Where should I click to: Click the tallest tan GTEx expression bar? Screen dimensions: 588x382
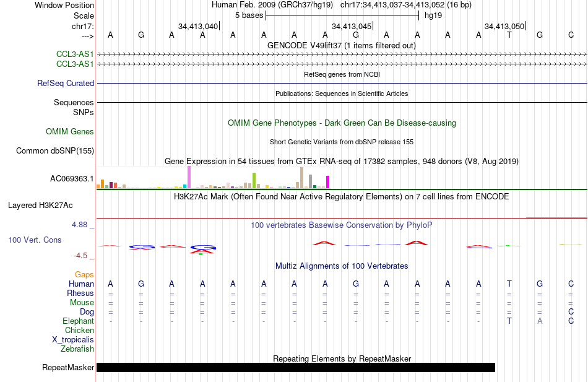[x=301, y=178]
